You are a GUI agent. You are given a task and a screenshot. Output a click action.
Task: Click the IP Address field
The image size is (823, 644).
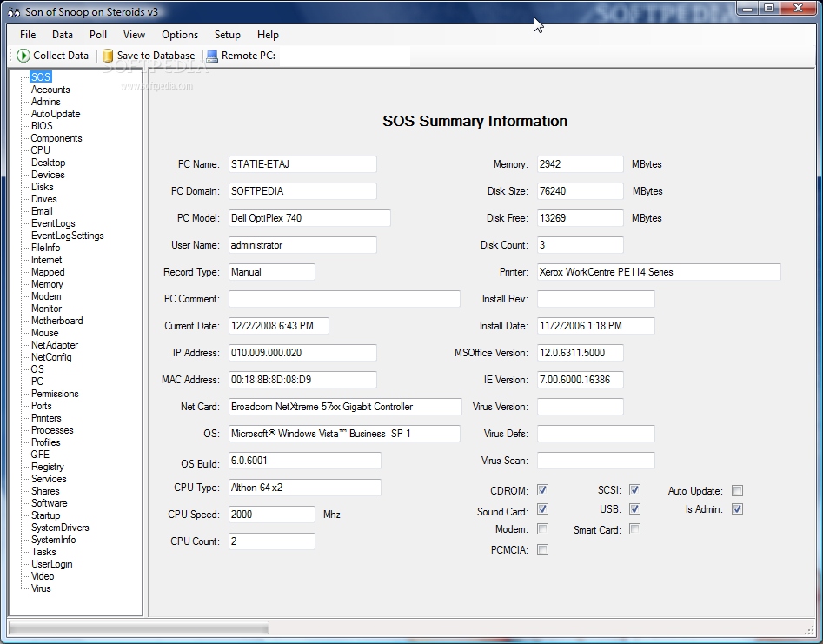tap(302, 353)
